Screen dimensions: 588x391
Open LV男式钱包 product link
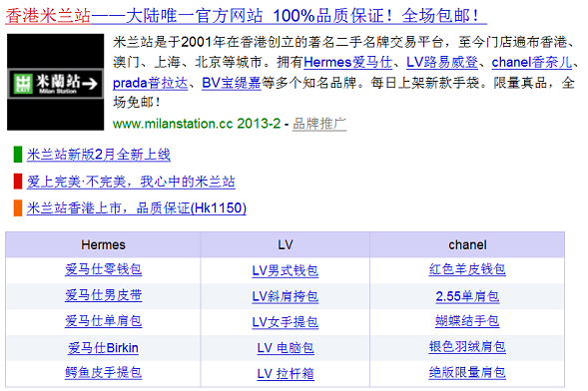click(x=286, y=270)
